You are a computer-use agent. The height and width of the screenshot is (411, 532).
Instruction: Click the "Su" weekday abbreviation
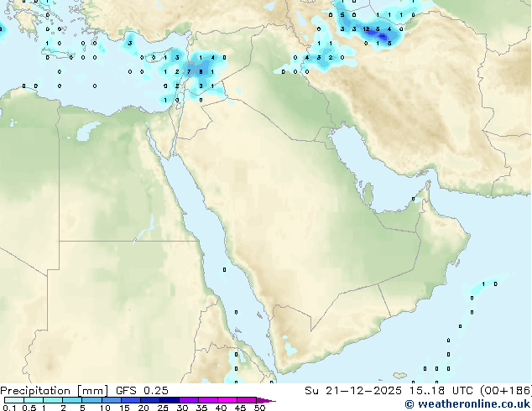(x=311, y=391)
